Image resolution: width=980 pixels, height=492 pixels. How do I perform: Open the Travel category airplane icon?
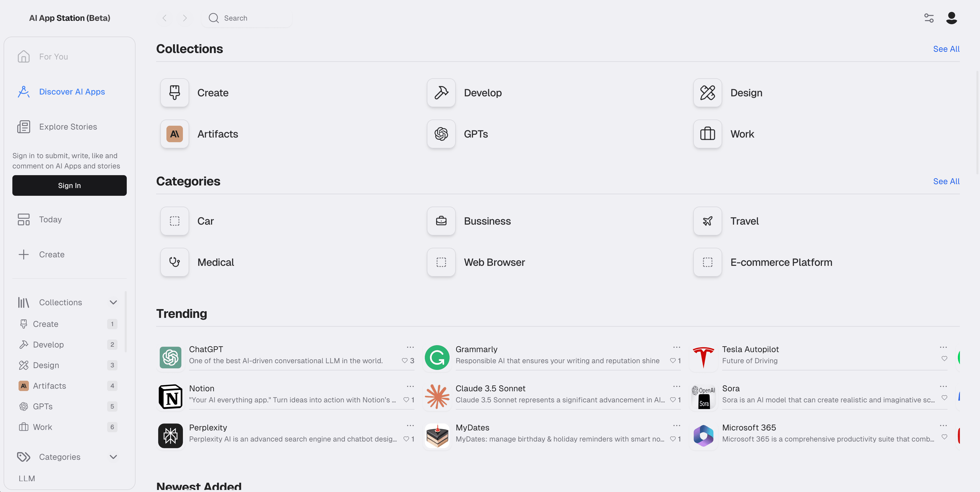(x=707, y=221)
